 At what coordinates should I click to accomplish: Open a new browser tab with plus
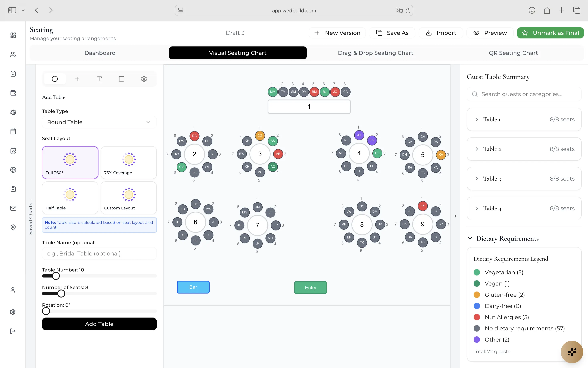click(x=562, y=10)
